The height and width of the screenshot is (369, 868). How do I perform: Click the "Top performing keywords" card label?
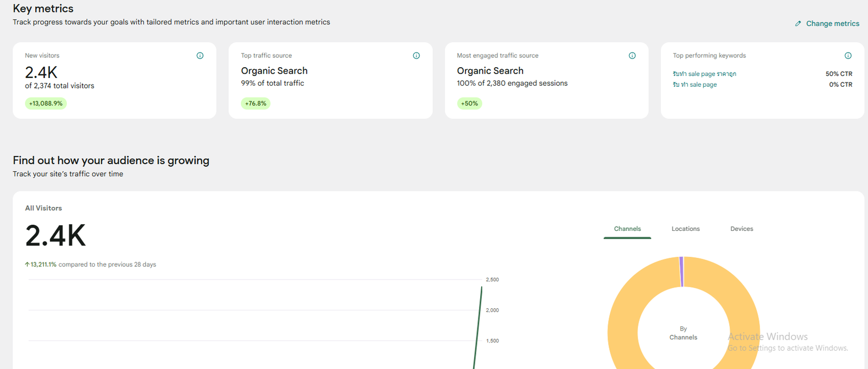[x=709, y=55]
